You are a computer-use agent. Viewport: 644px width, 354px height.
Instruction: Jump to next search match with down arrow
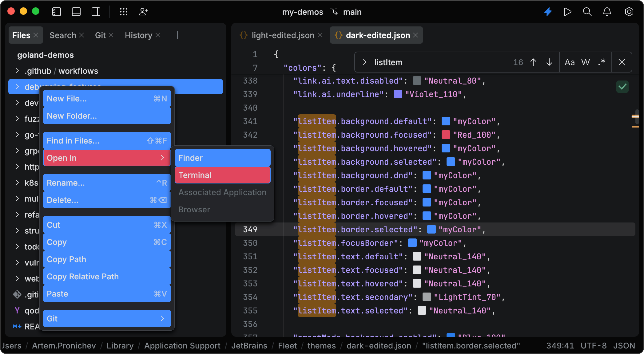coord(549,62)
